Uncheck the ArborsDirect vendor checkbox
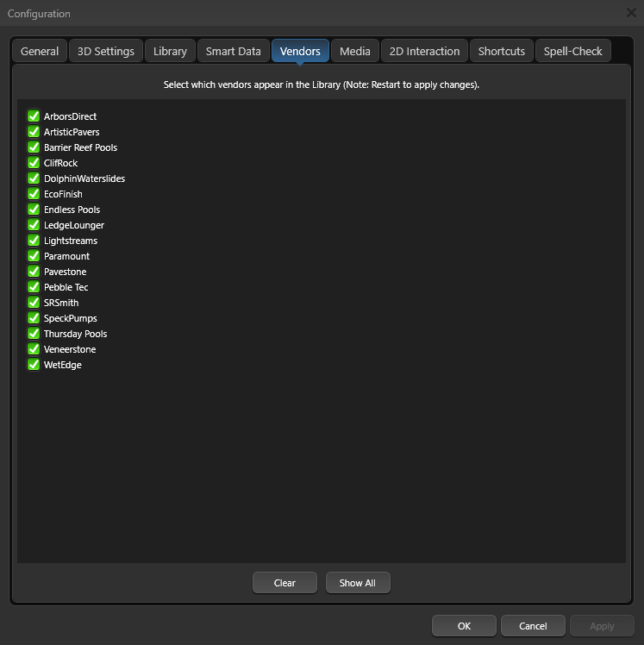The height and width of the screenshot is (645, 644). [34, 116]
